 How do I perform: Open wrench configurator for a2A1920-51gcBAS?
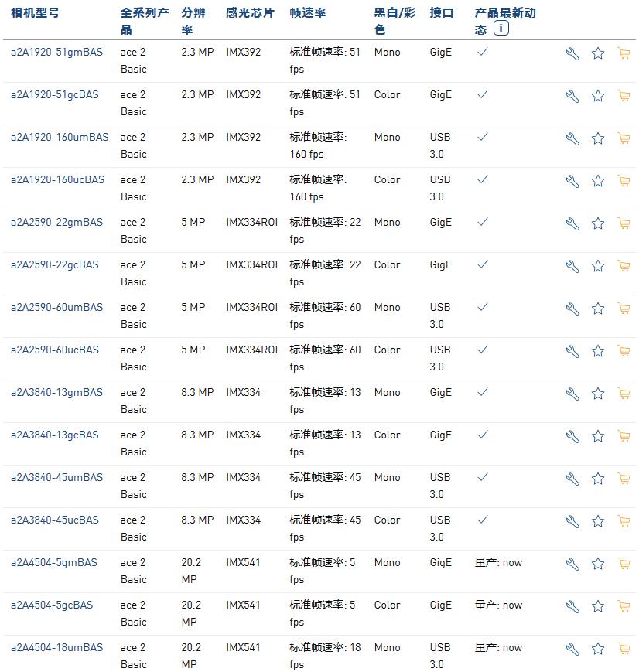(572, 97)
